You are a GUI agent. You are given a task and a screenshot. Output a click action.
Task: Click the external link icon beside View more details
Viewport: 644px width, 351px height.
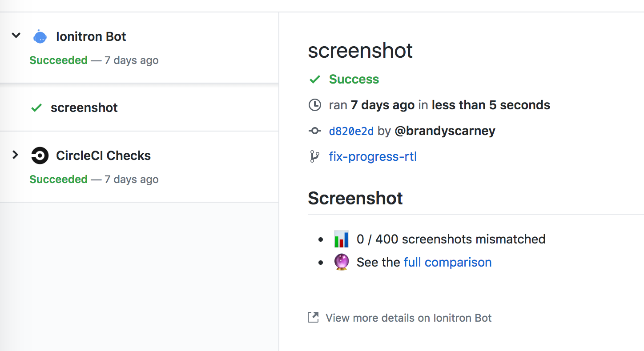[x=313, y=317]
